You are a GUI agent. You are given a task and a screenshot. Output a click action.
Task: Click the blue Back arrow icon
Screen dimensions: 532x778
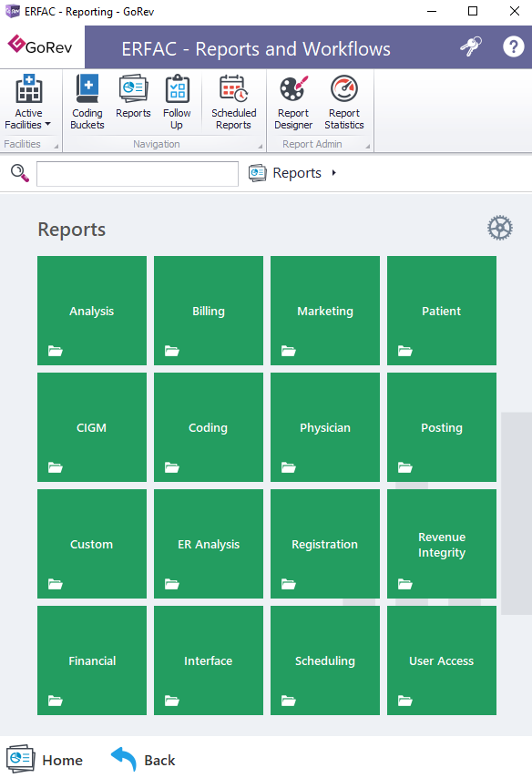[x=124, y=759]
